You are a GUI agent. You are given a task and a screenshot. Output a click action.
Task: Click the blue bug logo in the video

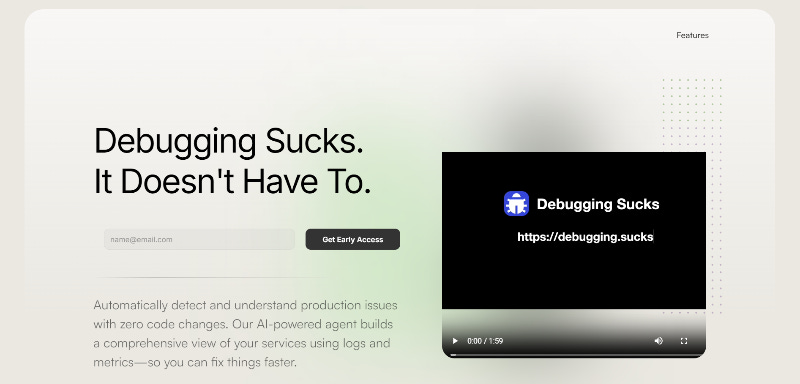pyautogui.click(x=516, y=203)
